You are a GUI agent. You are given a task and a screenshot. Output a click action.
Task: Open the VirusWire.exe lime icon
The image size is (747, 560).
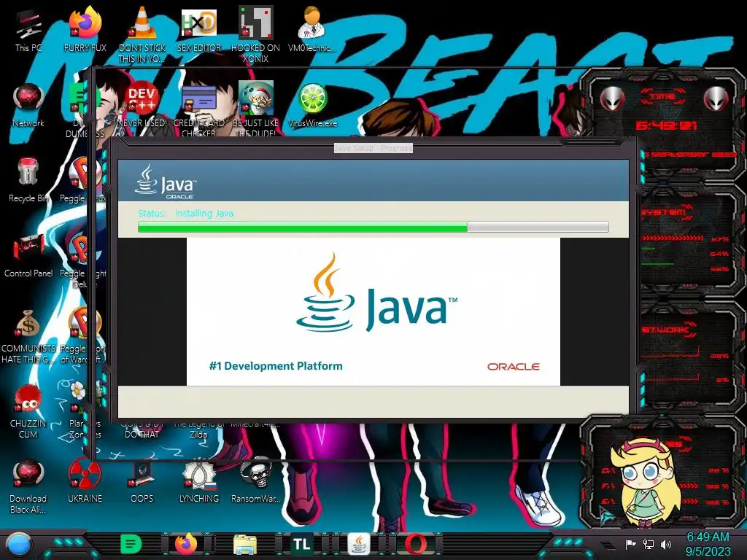[312, 105]
